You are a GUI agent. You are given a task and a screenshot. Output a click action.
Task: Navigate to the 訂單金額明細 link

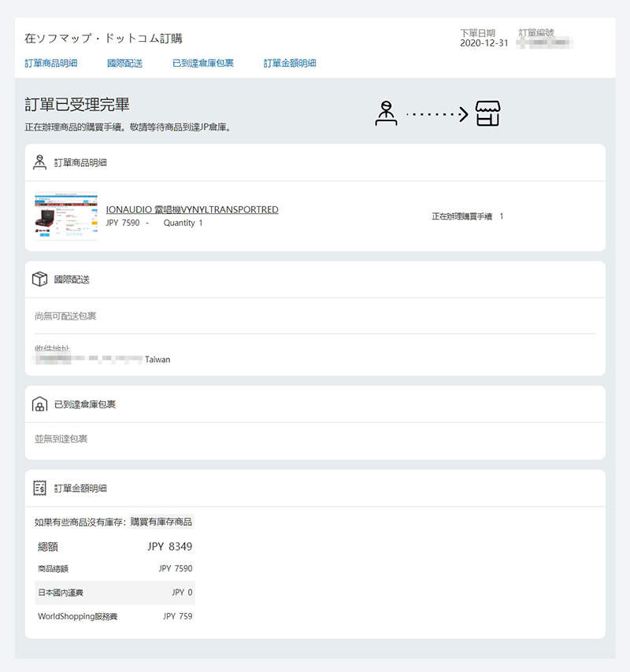point(289,63)
